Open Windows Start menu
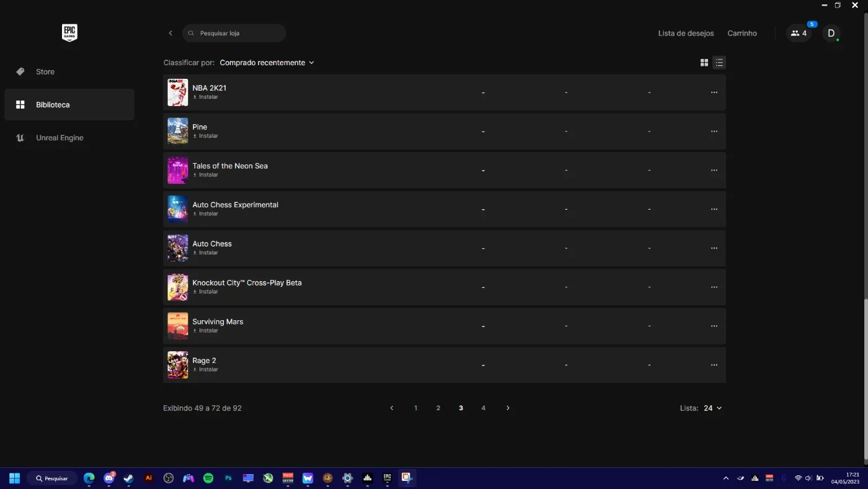868x489 pixels. [x=14, y=478]
